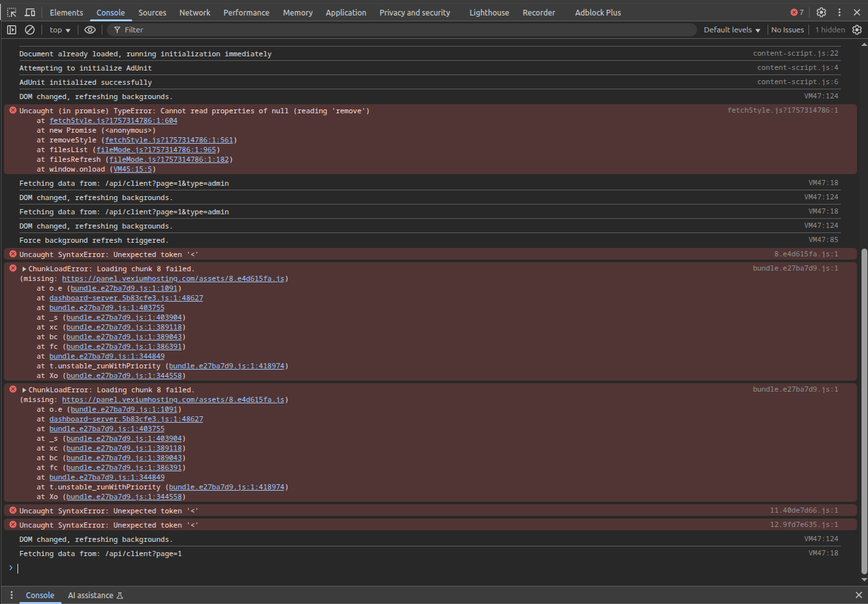Open the fileMode.js?1757314786:1:965 stack link
868x604 pixels.
tap(156, 150)
